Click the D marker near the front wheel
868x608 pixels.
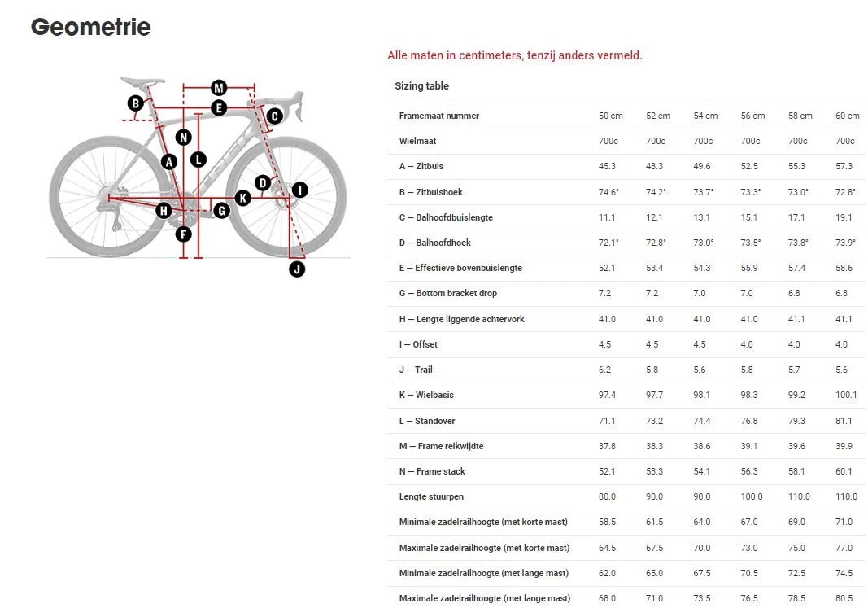tap(262, 183)
